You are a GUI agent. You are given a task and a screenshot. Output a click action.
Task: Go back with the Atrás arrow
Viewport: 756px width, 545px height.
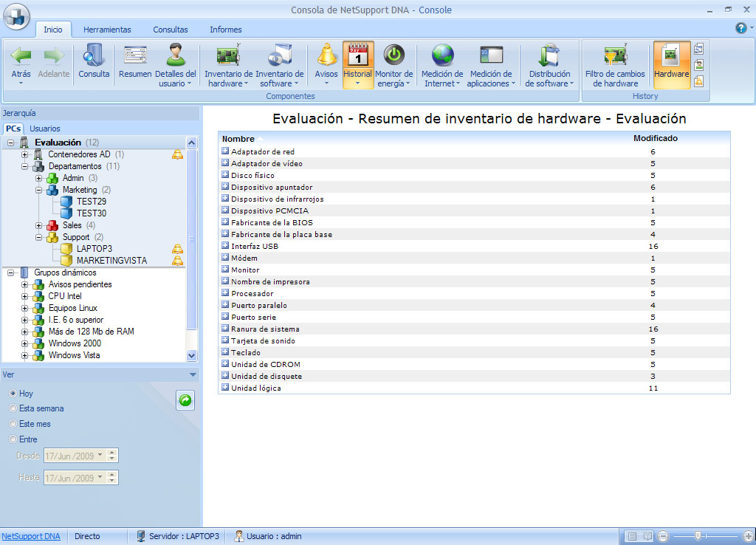21,65
